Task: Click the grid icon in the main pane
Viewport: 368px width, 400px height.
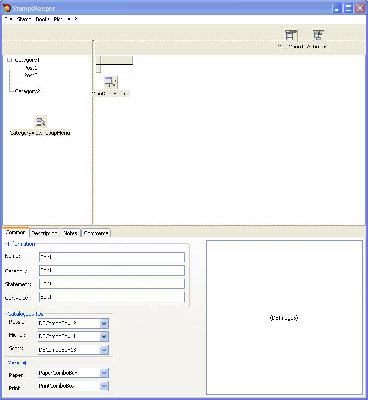Action: pos(110,82)
